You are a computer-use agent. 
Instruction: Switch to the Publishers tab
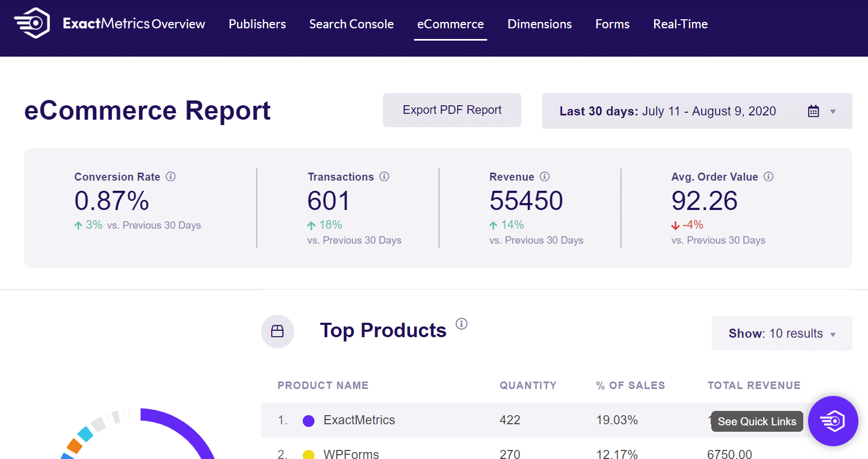[257, 24]
